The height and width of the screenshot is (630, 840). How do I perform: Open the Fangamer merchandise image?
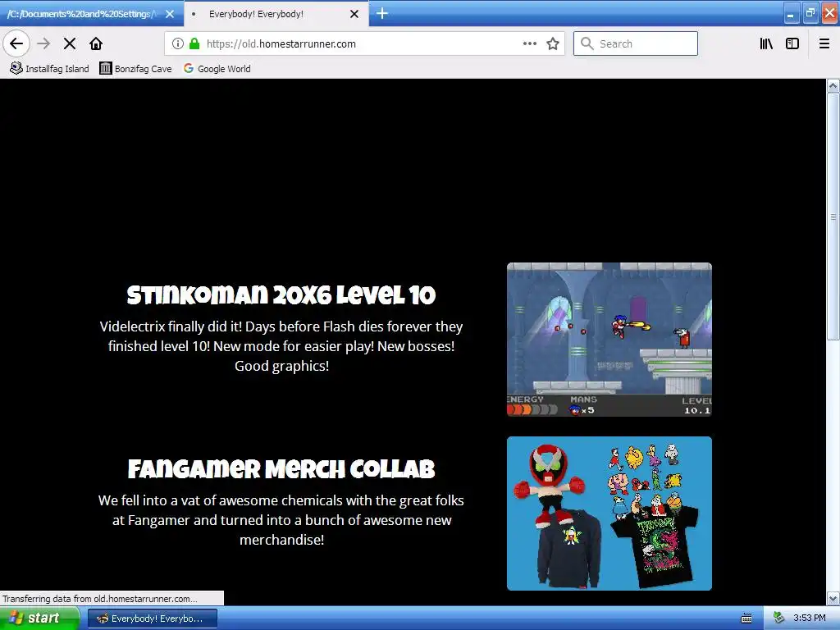(609, 514)
